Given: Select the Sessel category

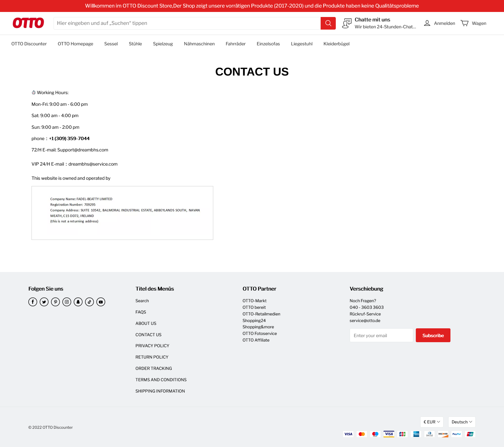Looking at the screenshot, I should click(111, 44).
